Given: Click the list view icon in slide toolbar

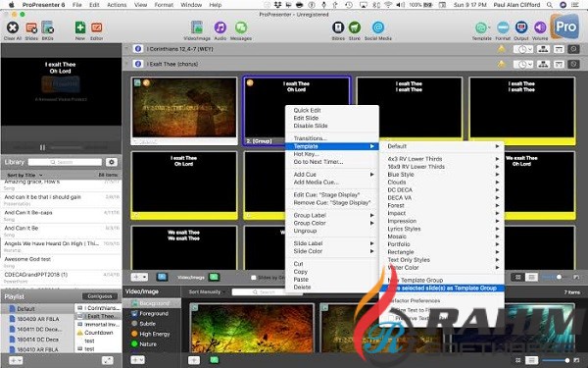Looking at the screenshot, I should click(x=531, y=277).
